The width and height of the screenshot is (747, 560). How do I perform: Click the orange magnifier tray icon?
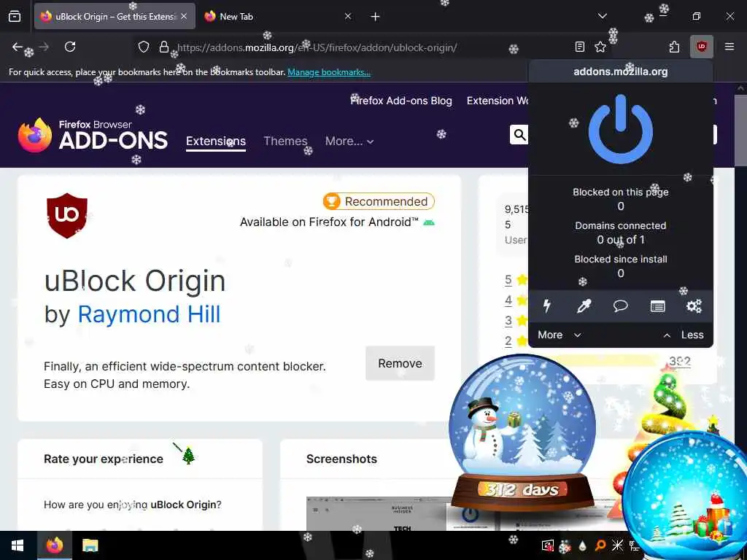pos(600,545)
